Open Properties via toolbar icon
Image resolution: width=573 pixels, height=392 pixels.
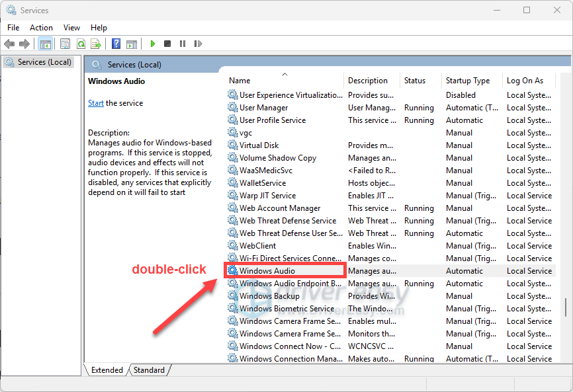tap(65, 44)
